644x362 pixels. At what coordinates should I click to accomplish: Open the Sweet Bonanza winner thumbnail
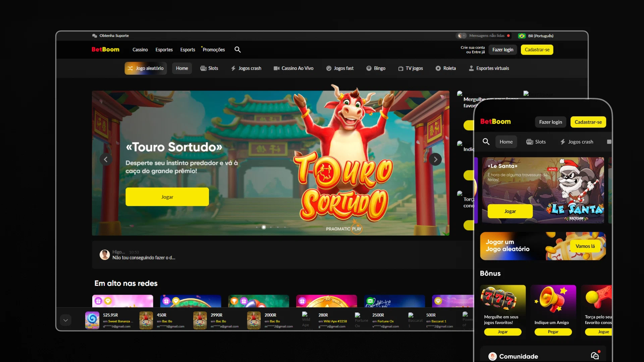[x=92, y=320]
